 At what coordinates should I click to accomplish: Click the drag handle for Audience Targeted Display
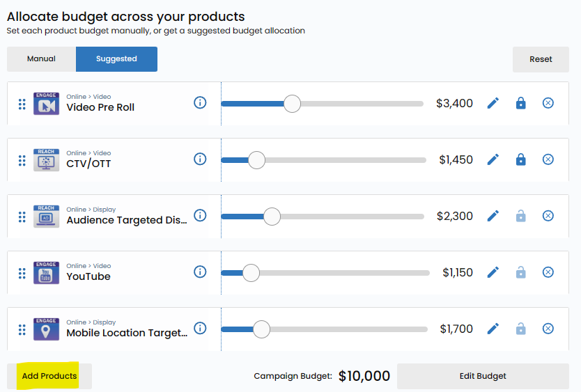[x=22, y=216]
